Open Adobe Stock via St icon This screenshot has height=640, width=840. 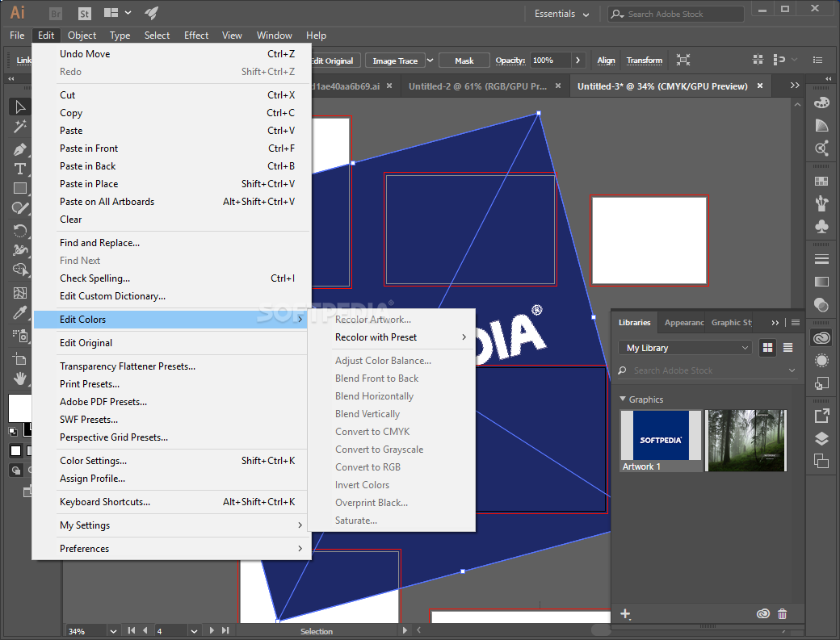85,14
